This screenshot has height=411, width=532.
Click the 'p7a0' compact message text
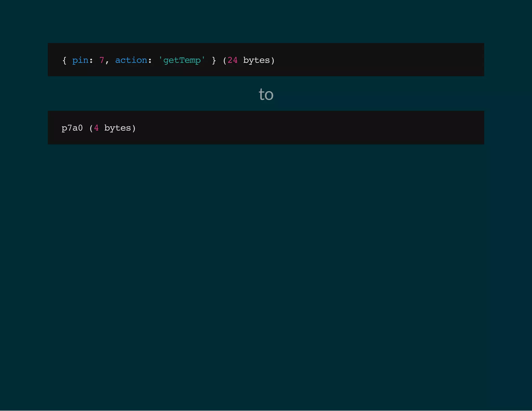pyautogui.click(x=72, y=128)
